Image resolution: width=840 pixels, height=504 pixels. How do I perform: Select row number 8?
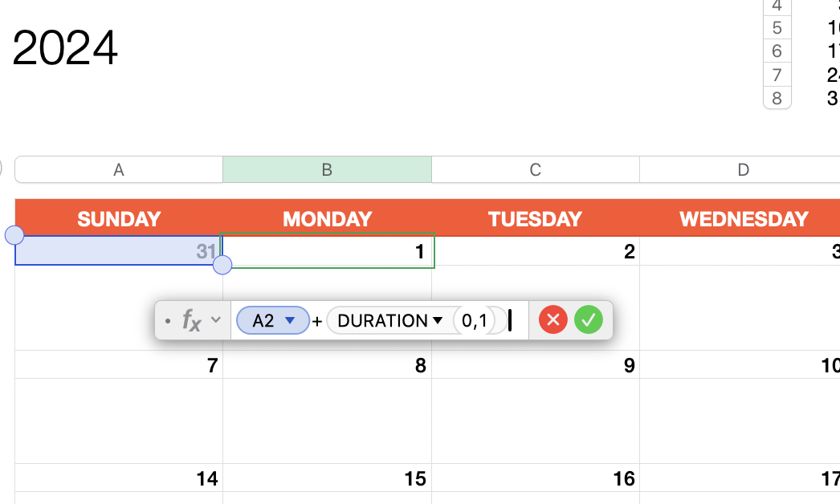(777, 98)
